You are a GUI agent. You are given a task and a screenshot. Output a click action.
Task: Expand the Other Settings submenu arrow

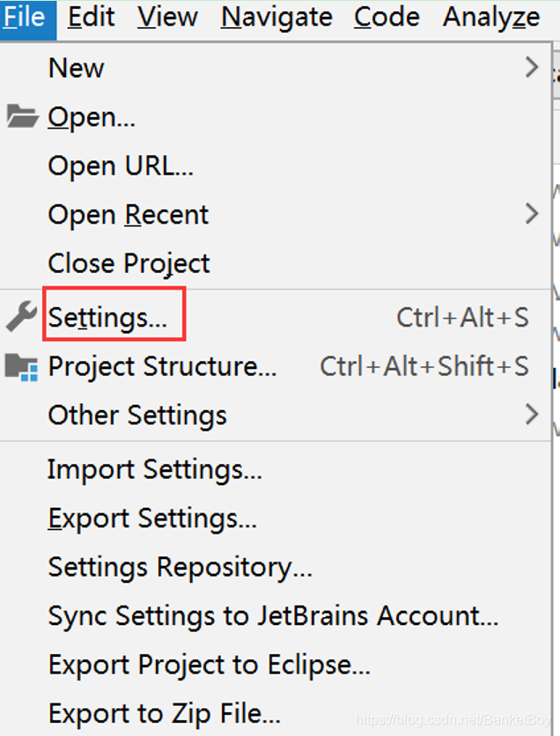pyautogui.click(x=531, y=415)
